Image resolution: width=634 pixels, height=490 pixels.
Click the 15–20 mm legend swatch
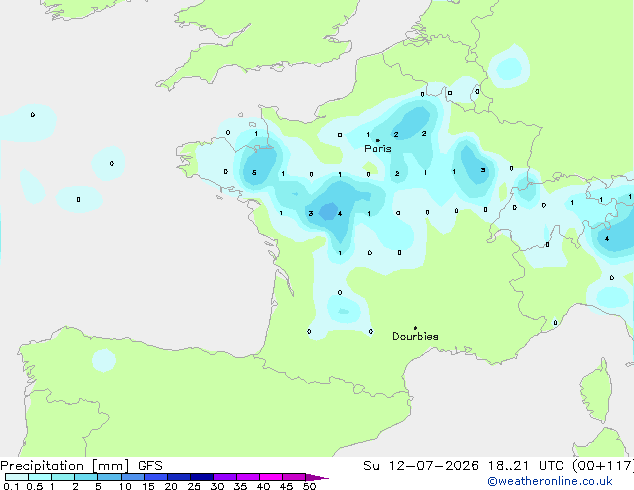coord(156,477)
